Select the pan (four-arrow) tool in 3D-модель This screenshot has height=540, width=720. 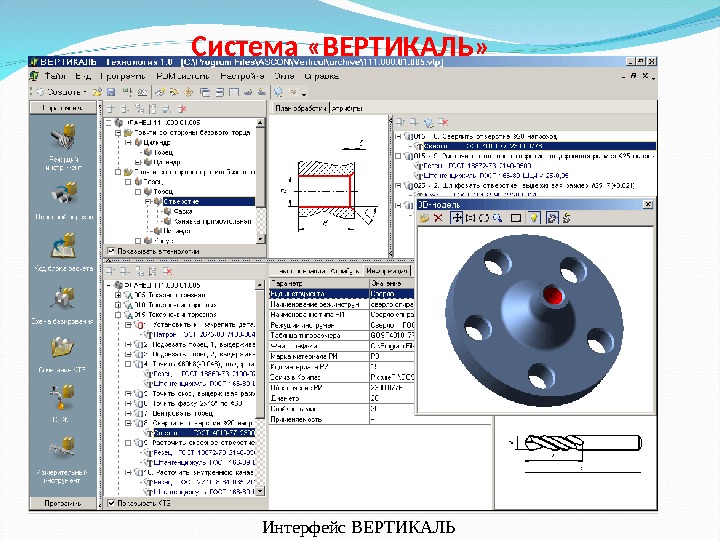(457, 218)
